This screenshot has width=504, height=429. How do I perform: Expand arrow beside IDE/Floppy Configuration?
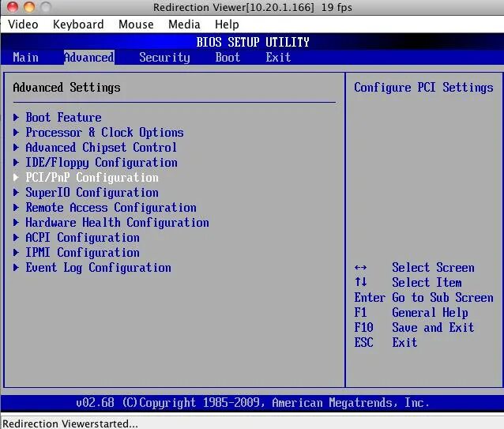pos(16,162)
